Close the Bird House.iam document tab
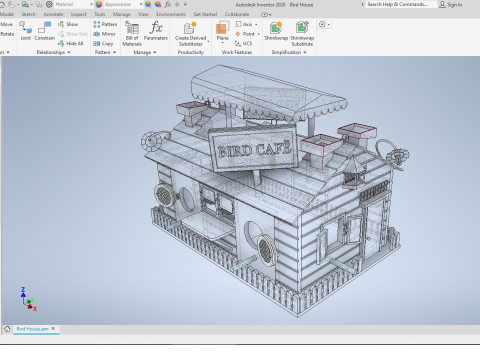 pyautogui.click(x=53, y=329)
